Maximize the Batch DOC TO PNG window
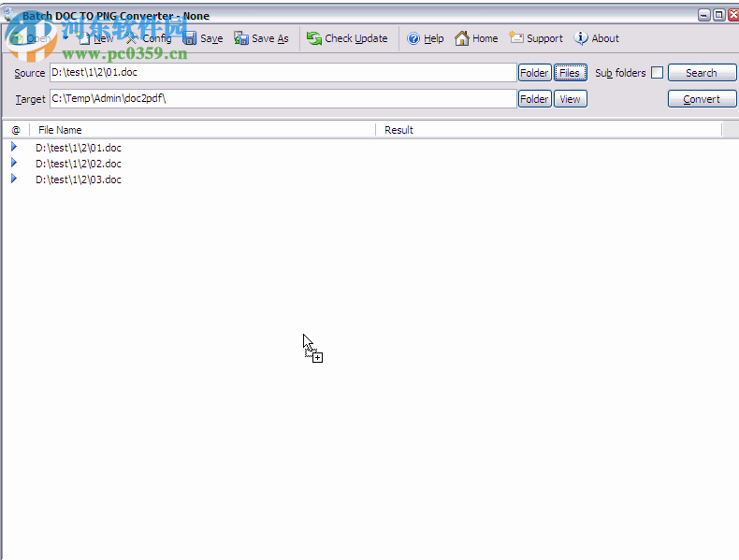 (x=719, y=15)
